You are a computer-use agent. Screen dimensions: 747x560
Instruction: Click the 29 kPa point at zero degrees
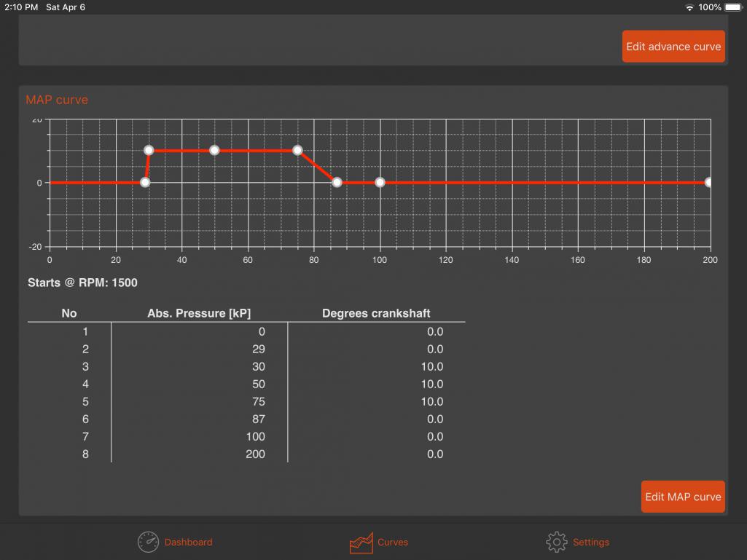tap(145, 182)
